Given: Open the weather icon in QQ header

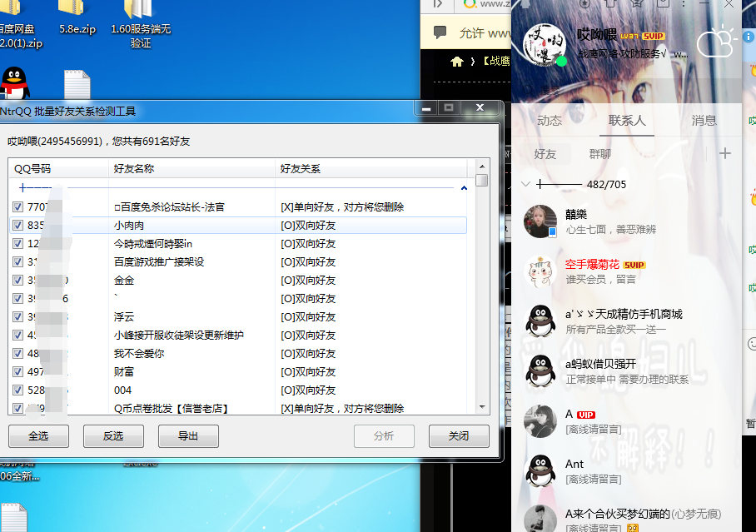Looking at the screenshot, I should [717, 42].
